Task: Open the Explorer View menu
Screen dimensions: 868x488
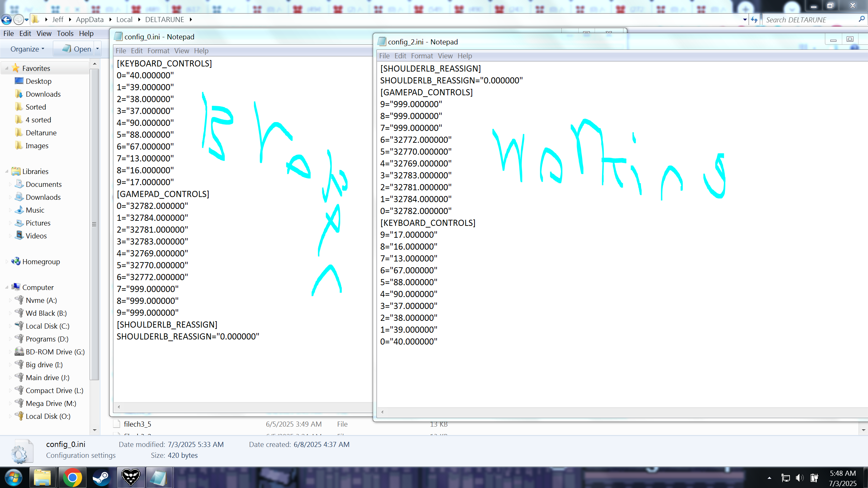Action: tap(44, 33)
